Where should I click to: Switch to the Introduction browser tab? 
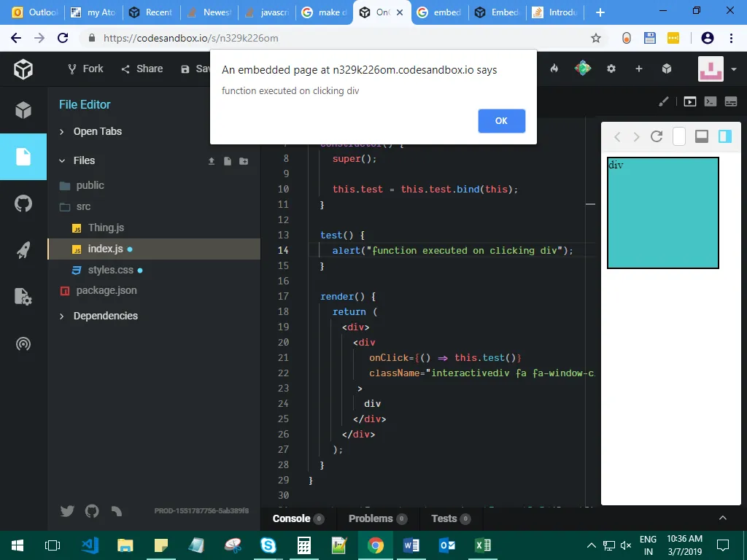[x=556, y=12]
